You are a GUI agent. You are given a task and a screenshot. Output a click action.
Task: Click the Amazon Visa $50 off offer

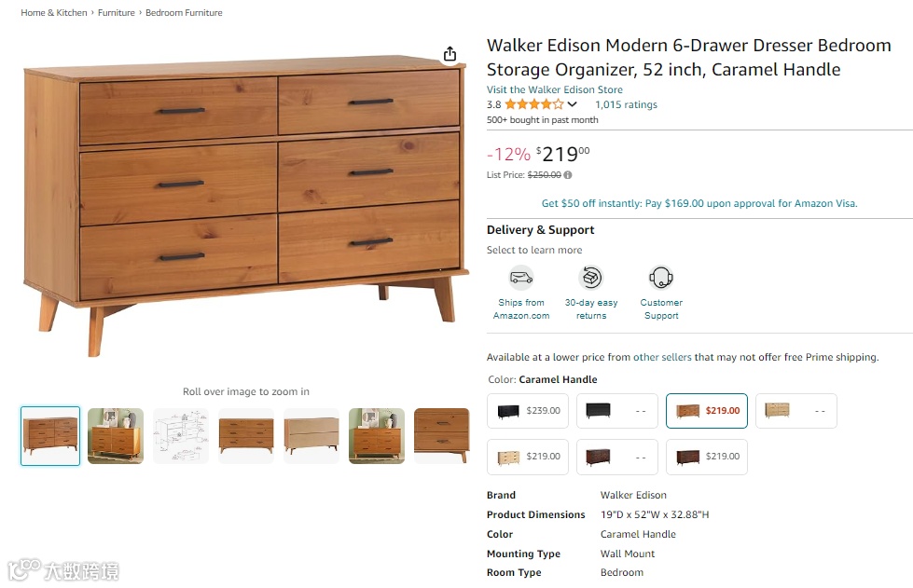(699, 203)
